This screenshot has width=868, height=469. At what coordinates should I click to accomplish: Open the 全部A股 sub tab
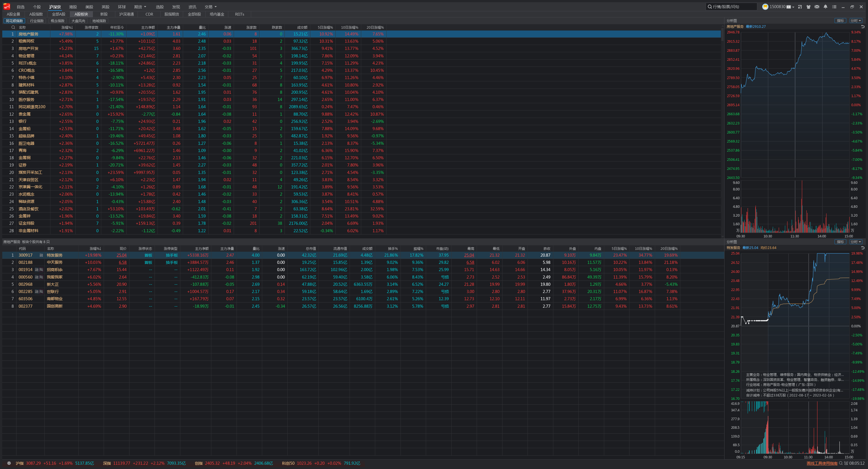pyautogui.click(x=59, y=14)
